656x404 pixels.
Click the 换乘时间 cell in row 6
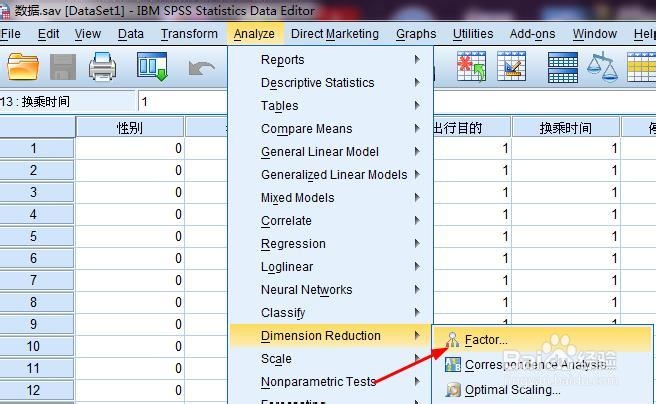tap(566, 258)
